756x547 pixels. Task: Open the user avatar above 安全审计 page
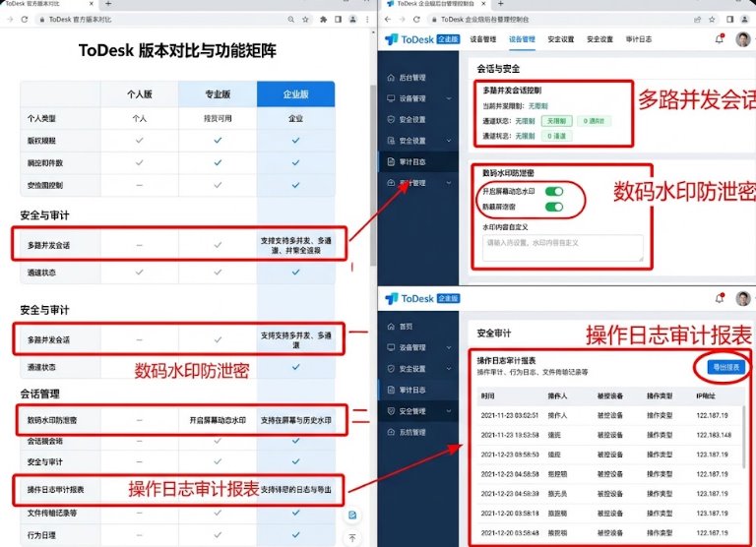[x=743, y=298]
